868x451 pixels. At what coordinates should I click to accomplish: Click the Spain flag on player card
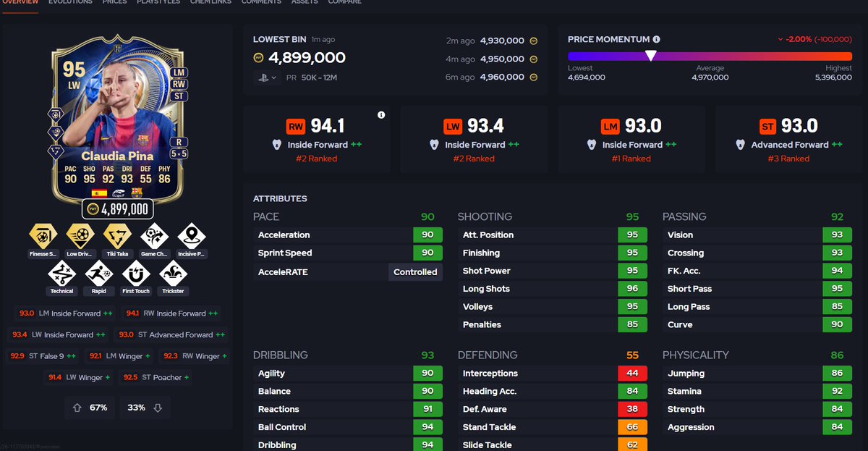[99, 193]
